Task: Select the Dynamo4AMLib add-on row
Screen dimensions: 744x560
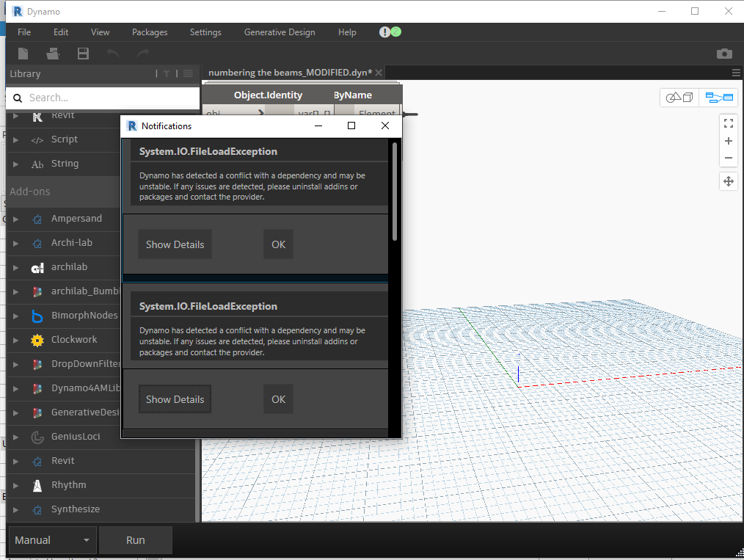Action: coord(64,388)
